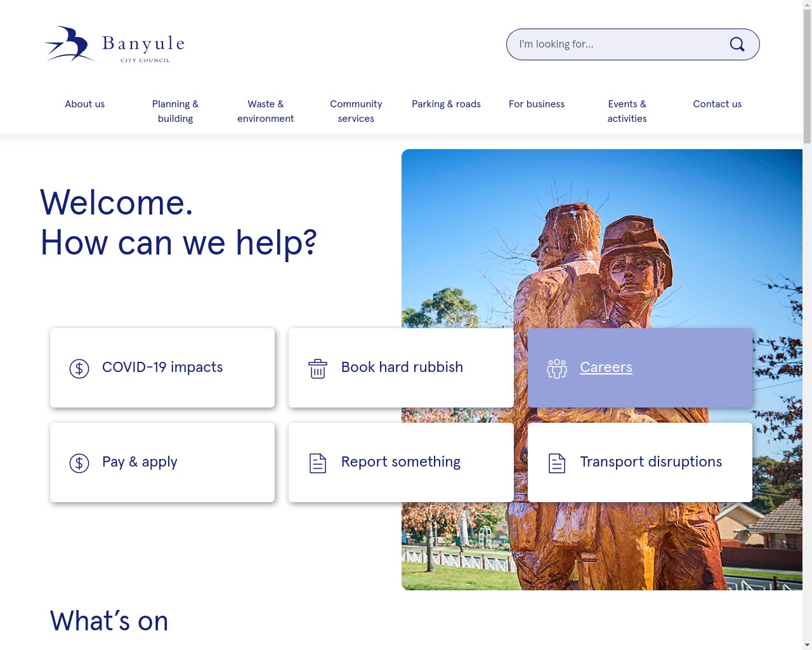This screenshot has width=812, height=650.
Task: Focus the I'm looking for search field
Action: coord(620,44)
